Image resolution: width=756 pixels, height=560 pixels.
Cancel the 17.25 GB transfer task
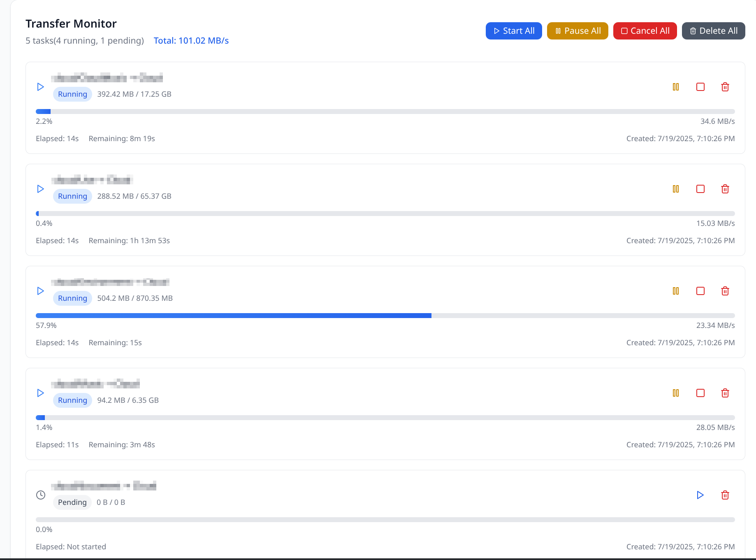point(700,87)
